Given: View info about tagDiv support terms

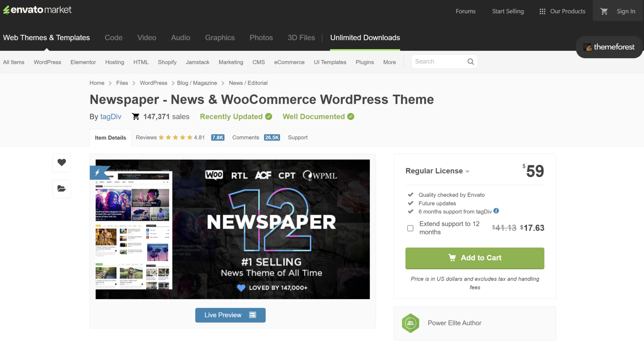Looking at the screenshot, I should [x=496, y=211].
